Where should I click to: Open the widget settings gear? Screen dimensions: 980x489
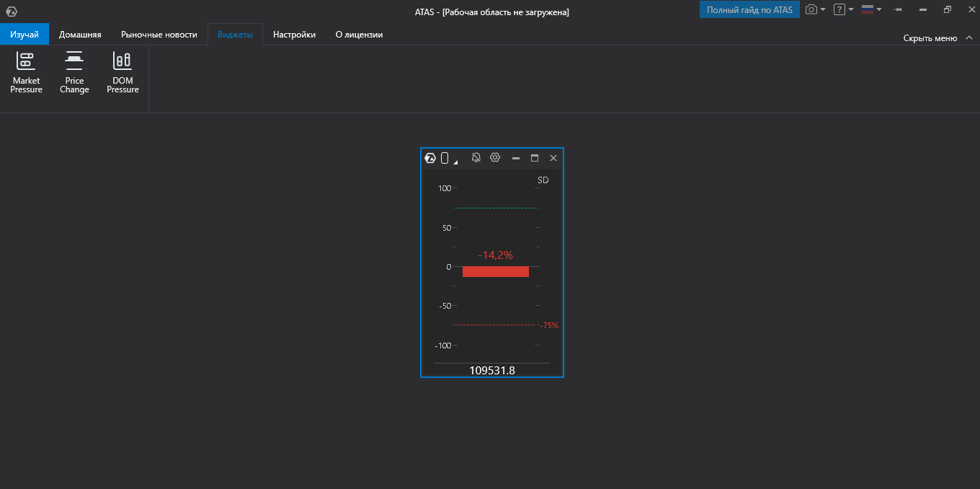pos(495,157)
